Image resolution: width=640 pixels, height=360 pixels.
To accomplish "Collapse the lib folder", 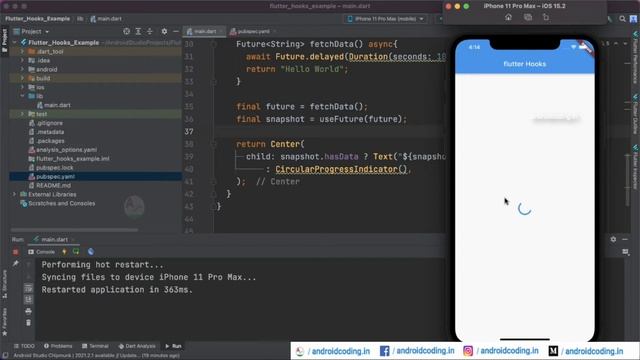I will pos(22,96).
